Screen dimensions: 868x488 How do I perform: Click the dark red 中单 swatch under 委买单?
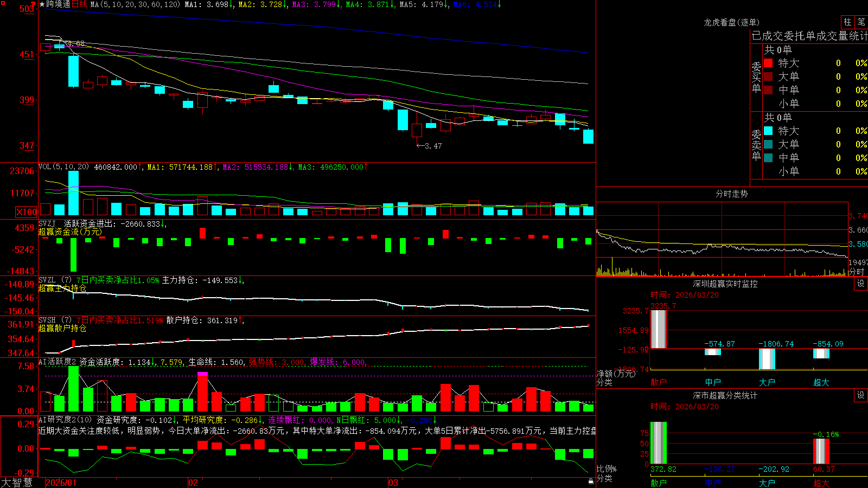pyautogui.click(x=768, y=90)
